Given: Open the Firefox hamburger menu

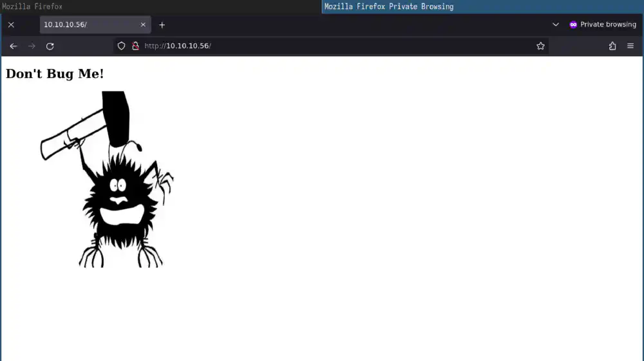Looking at the screenshot, I should (x=630, y=46).
